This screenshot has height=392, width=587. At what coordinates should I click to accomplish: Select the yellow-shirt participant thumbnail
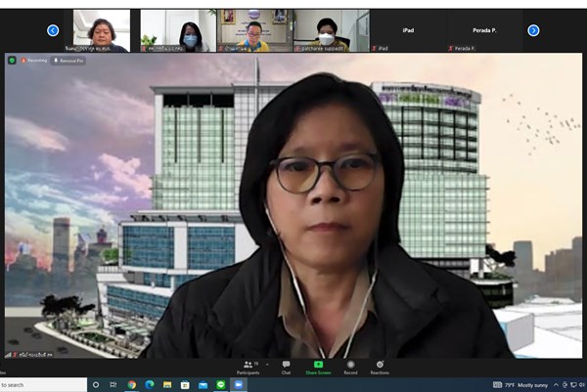254,30
